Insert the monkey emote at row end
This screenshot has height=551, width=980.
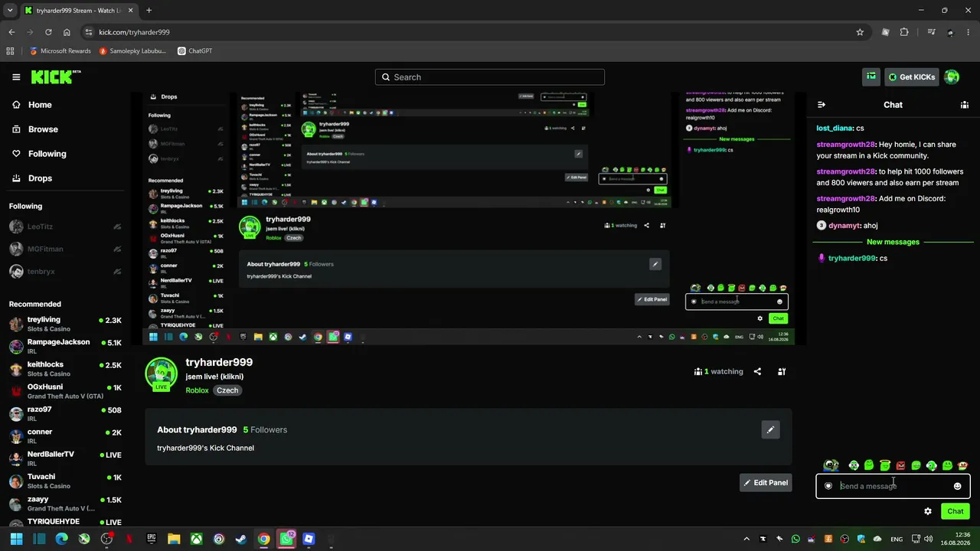963,465
